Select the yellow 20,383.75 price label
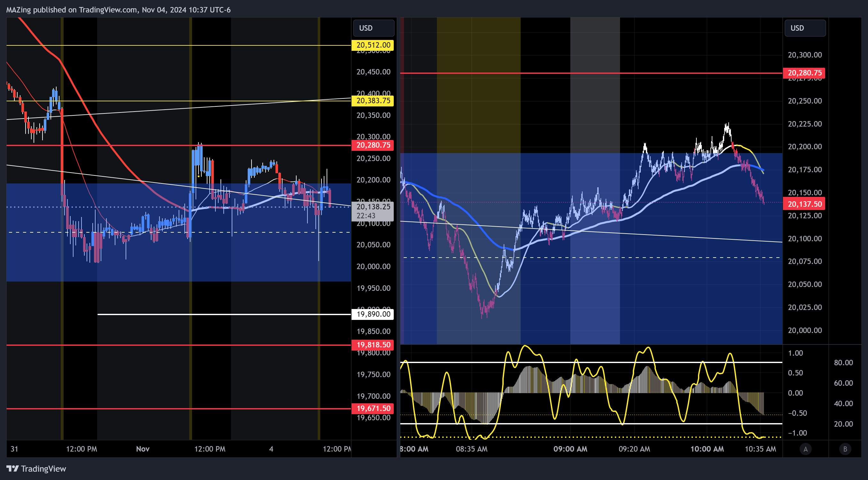 pos(373,101)
